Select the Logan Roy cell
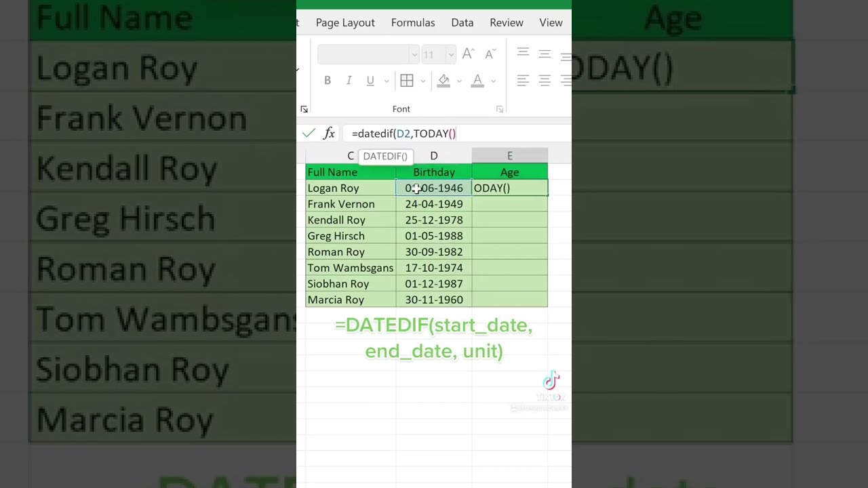The width and height of the screenshot is (868, 488). pos(351,188)
